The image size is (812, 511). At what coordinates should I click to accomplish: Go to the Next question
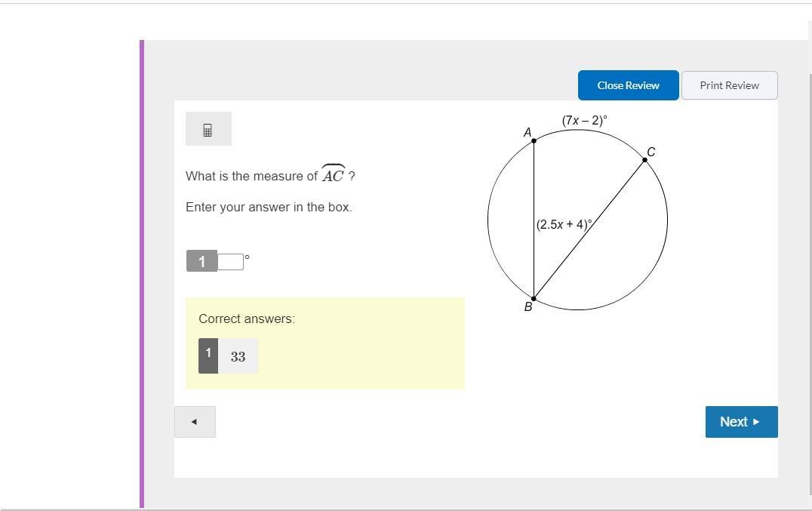pyautogui.click(x=741, y=422)
